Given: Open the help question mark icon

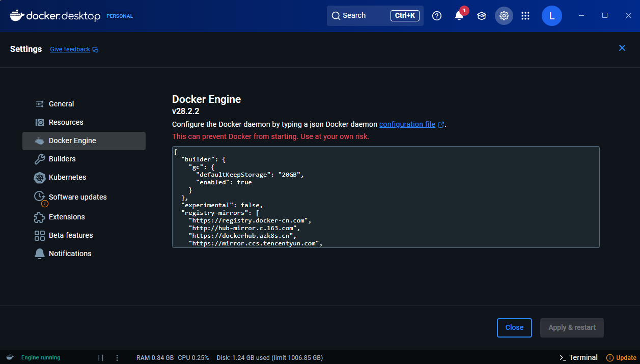Looking at the screenshot, I should (437, 16).
